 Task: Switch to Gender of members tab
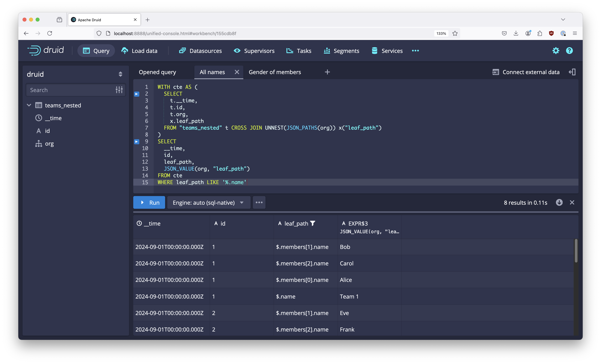coord(275,72)
